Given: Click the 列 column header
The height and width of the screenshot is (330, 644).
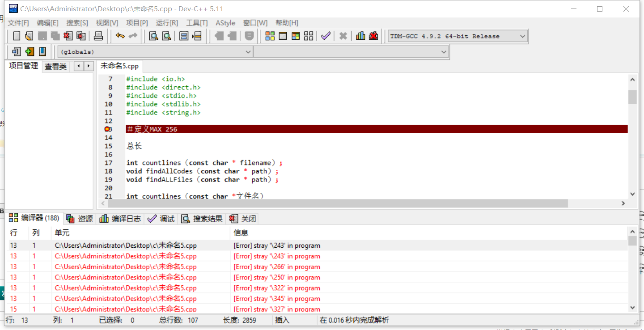Looking at the screenshot, I should [40, 233].
